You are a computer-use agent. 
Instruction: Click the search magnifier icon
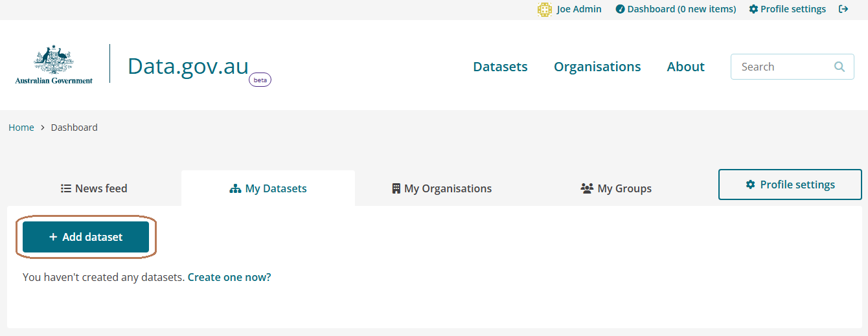pos(839,67)
